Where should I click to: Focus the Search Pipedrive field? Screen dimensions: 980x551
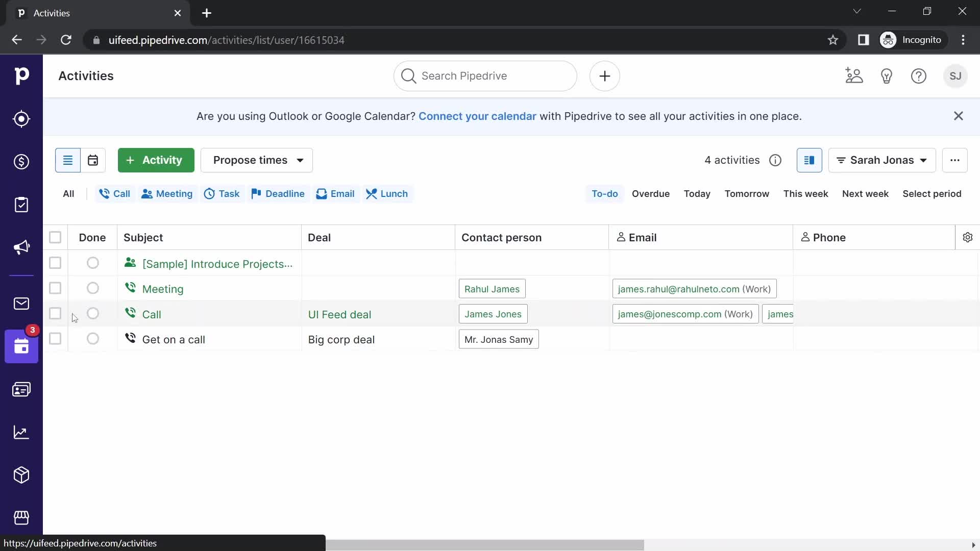click(x=485, y=76)
